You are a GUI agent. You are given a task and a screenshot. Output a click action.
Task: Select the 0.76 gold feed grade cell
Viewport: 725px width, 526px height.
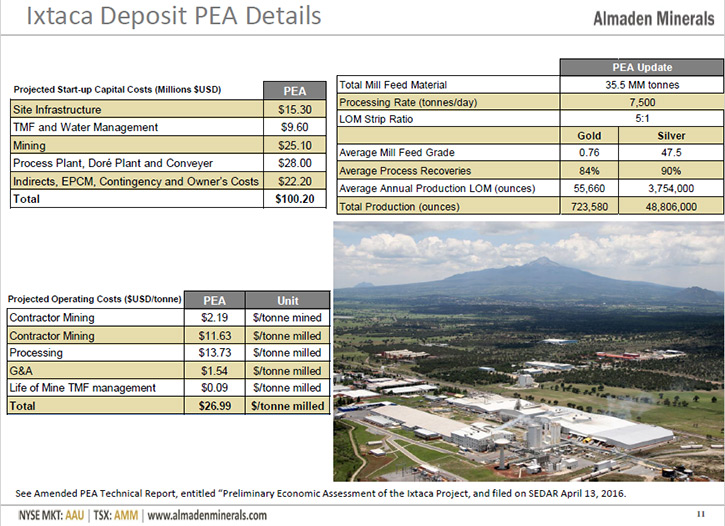coord(589,153)
